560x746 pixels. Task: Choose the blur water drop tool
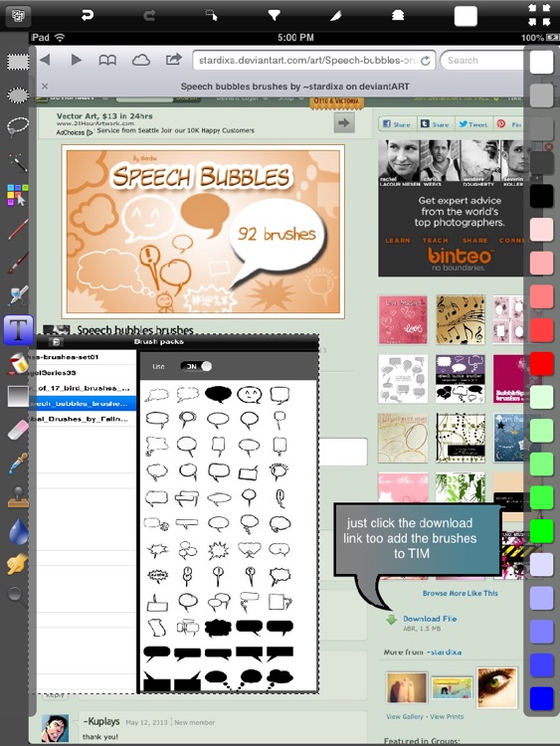pyautogui.click(x=18, y=530)
